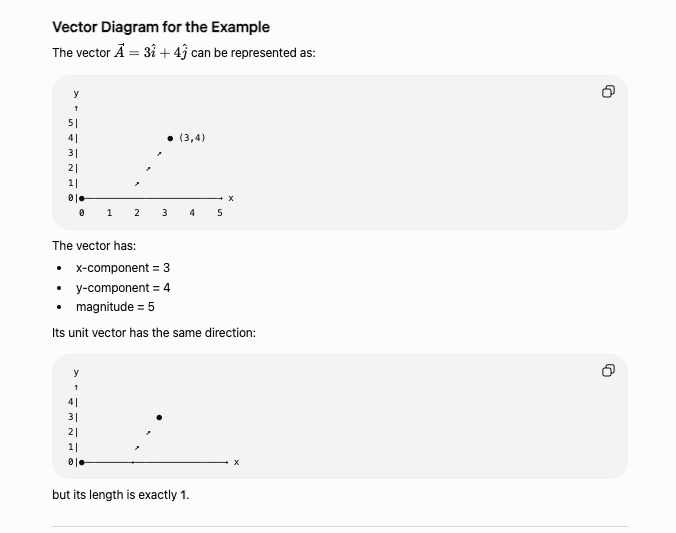Select the vector A equation formula
This screenshot has width=676, height=533.
coord(150,52)
